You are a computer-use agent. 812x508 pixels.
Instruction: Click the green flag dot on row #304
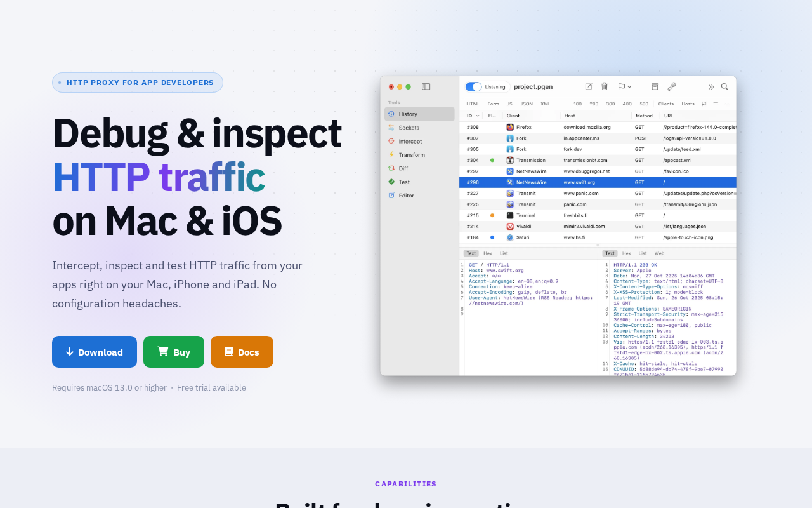tap(492, 160)
